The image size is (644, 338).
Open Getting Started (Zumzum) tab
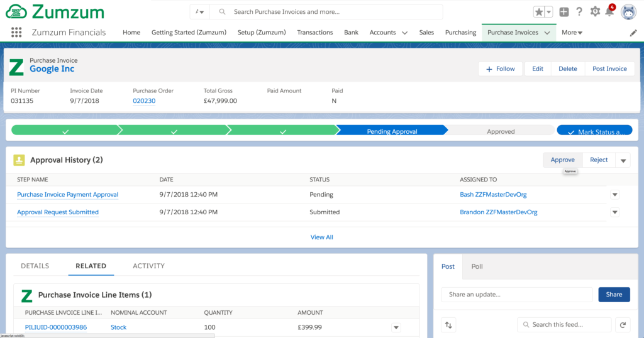189,33
